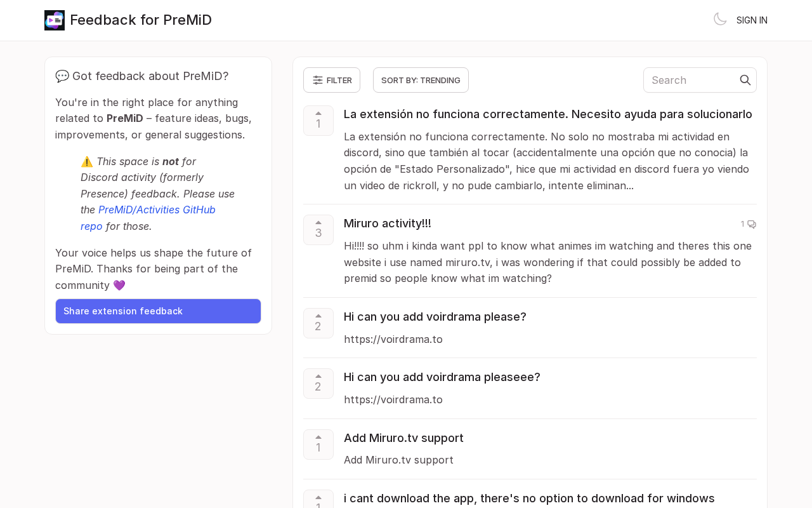The image size is (812, 508).
Task: Open 'Miruro activity!!!' post title
Action: coord(387,224)
